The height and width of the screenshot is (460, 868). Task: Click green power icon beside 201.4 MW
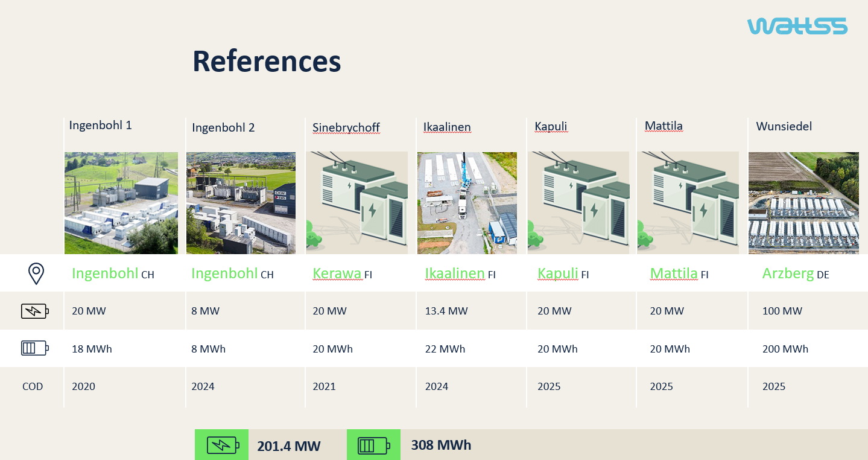222,446
